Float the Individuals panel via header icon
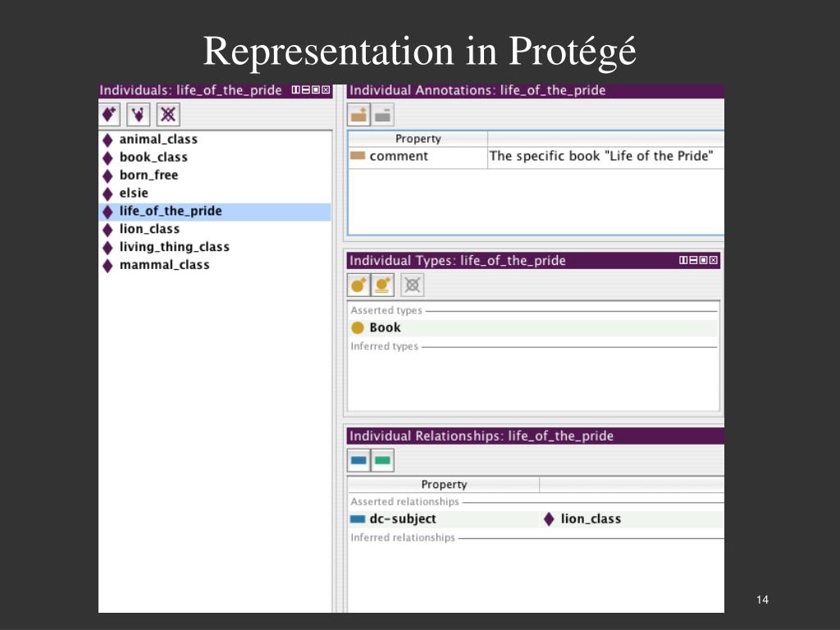 (x=316, y=89)
